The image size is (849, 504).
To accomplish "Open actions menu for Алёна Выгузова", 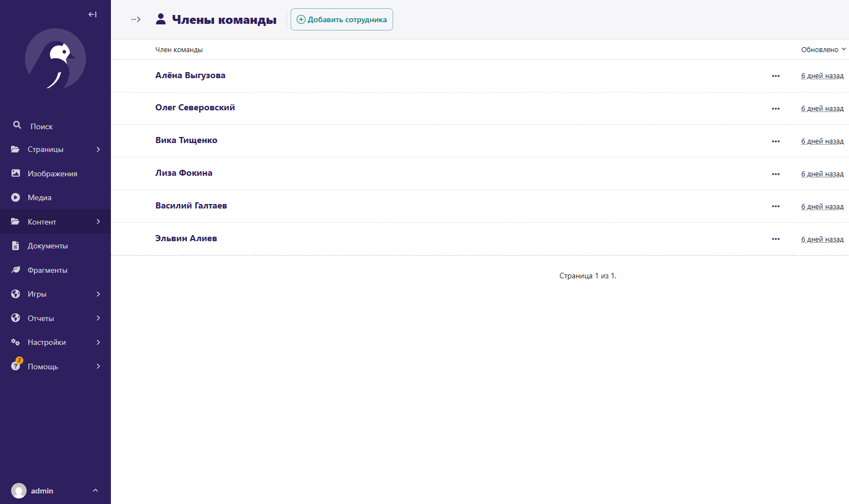I will click(x=776, y=76).
